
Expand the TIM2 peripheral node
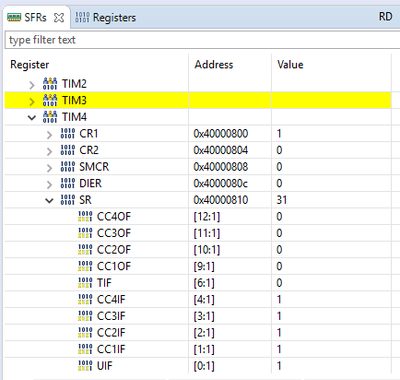[x=32, y=85]
